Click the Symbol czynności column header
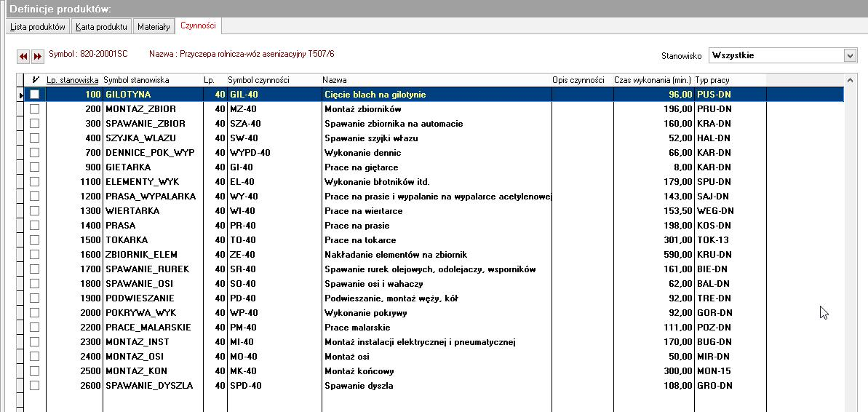868x412 pixels. point(274,80)
